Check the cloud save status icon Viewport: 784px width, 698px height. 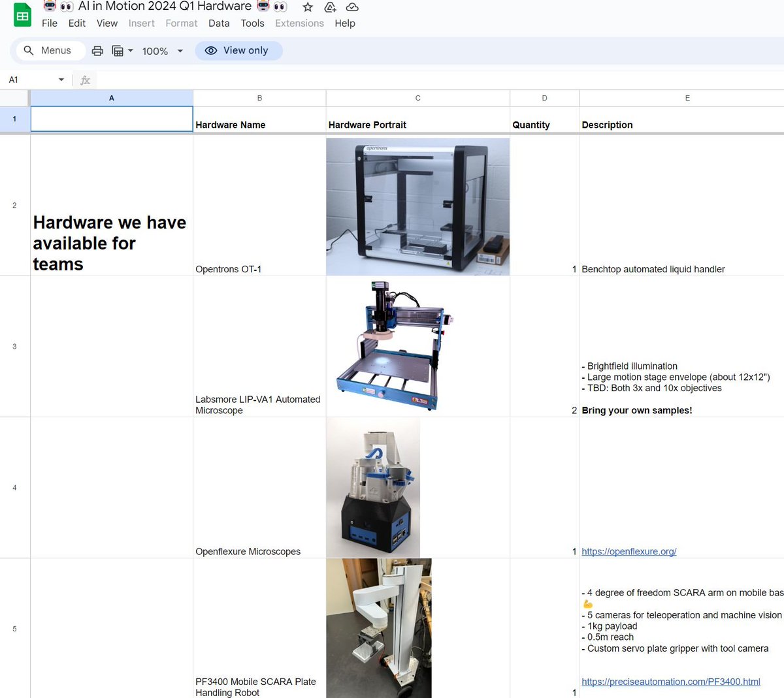click(x=352, y=7)
